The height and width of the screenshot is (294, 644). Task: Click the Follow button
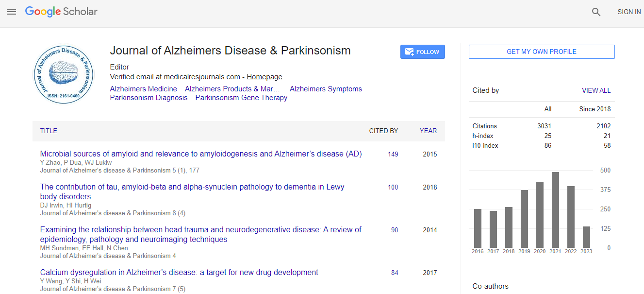[422, 52]
